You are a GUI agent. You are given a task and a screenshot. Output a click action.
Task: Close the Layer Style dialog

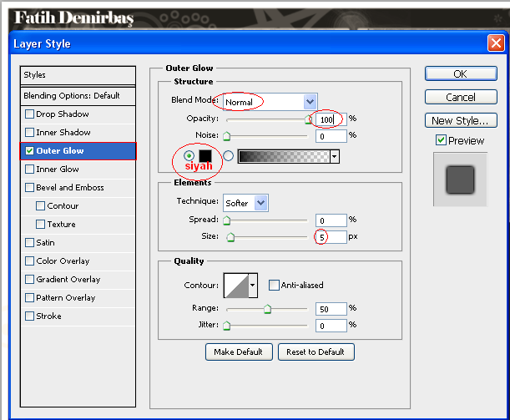point(496,43)
